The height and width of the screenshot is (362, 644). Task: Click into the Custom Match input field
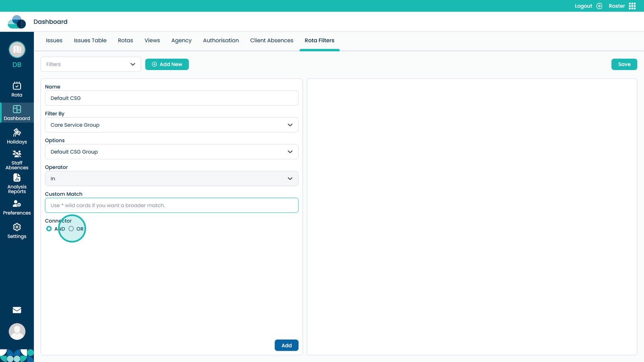(171, 206)
